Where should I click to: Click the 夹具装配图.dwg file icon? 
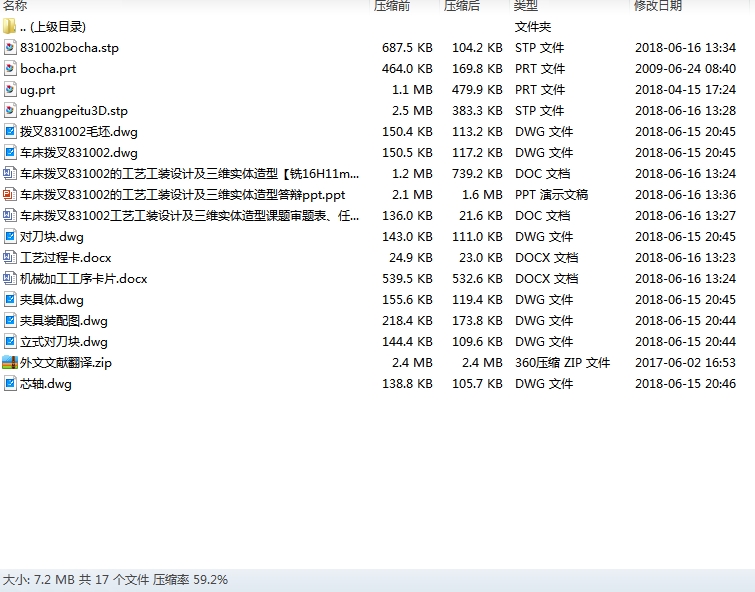coord(10,321)
